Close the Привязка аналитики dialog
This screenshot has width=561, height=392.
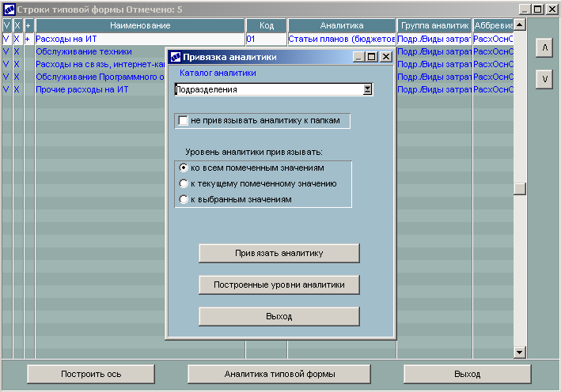(x=385, y=57)
